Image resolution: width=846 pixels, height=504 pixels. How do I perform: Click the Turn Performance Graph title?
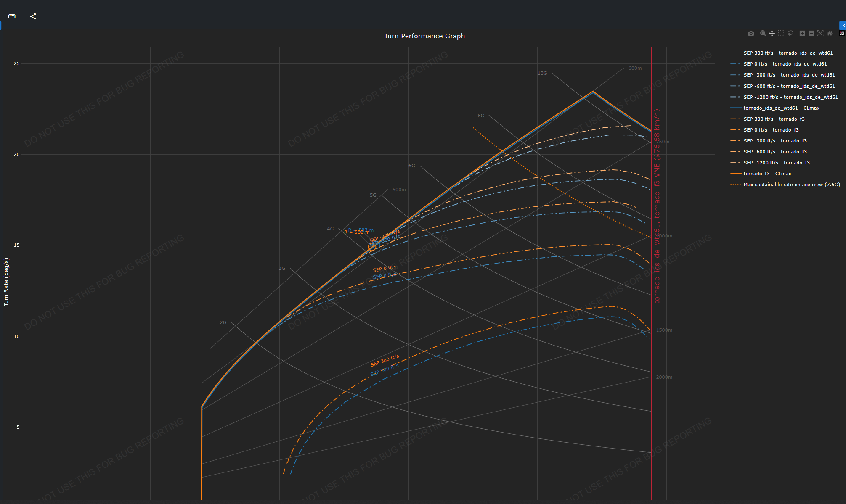point(424,36)
